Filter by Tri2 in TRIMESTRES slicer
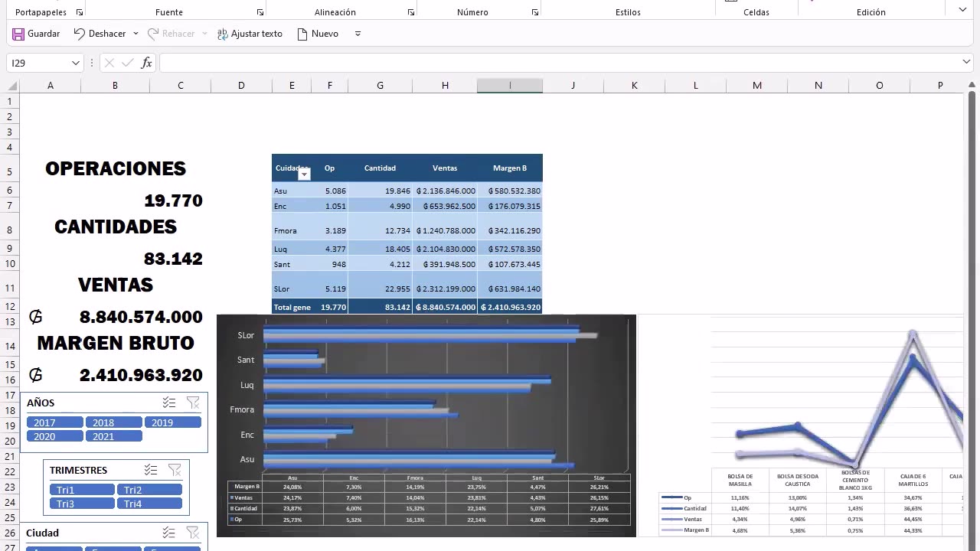 tap(149, 490)
